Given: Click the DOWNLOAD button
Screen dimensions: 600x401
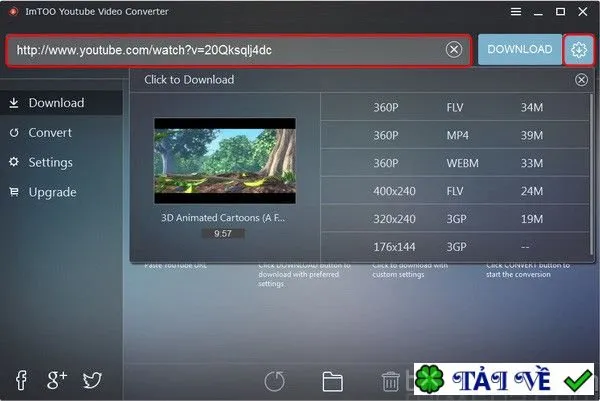Looking at the screenshot, I should (x=520, y=49).
